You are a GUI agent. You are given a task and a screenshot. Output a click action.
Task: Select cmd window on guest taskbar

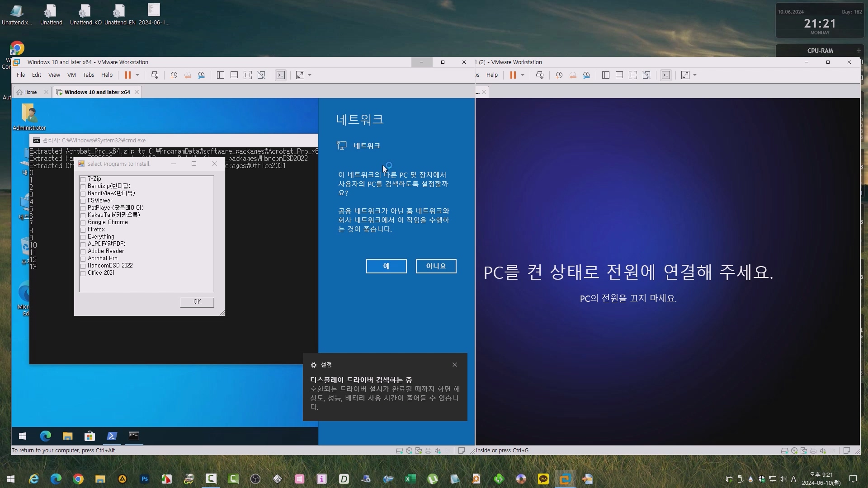tap(134, 436)
